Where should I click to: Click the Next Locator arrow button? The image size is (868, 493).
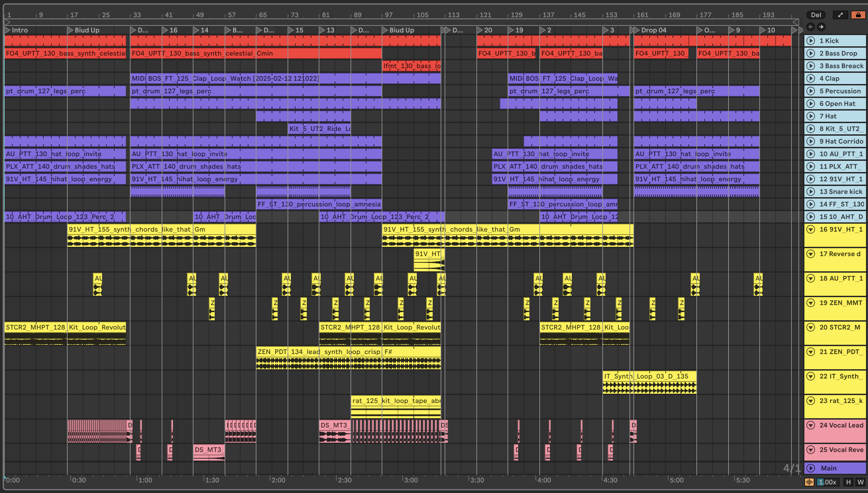click(x=821, y=27)
